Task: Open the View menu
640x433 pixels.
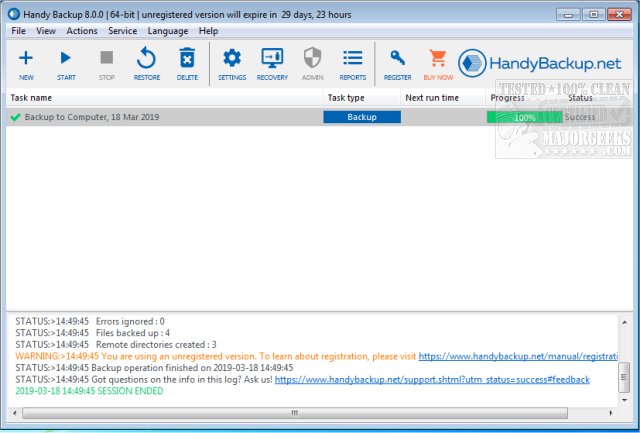Action: [x=46, y=31]
